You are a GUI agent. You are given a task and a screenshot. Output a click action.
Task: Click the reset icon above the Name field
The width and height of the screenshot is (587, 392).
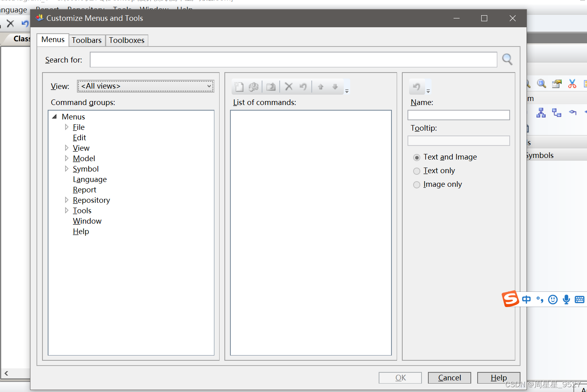click(417, 87)
